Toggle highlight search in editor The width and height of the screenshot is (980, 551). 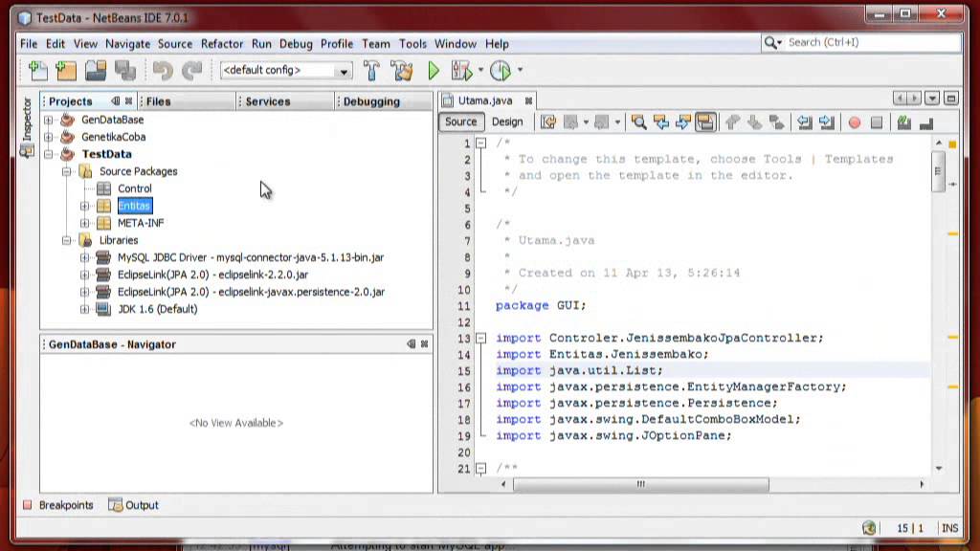coord(705,122)
